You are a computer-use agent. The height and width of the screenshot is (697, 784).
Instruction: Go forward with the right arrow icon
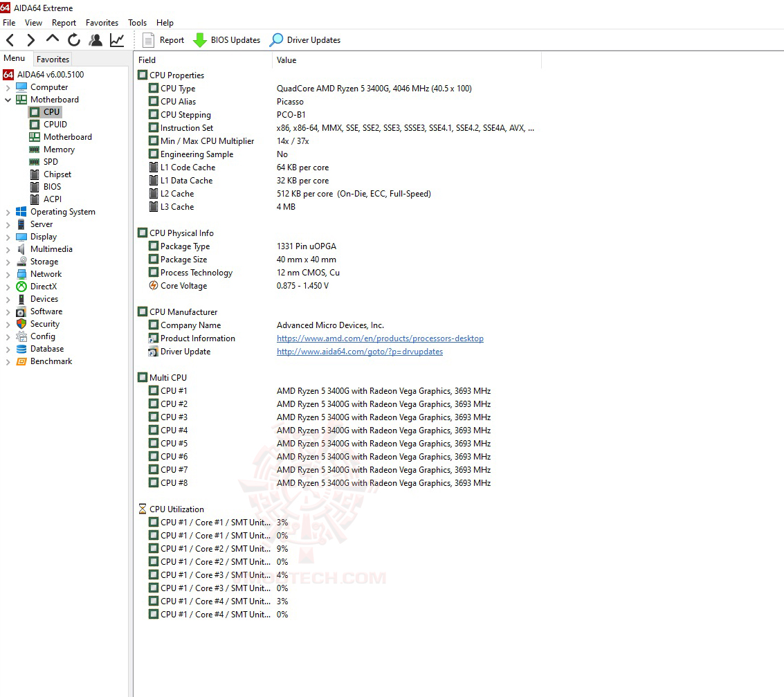pos(30,40)
